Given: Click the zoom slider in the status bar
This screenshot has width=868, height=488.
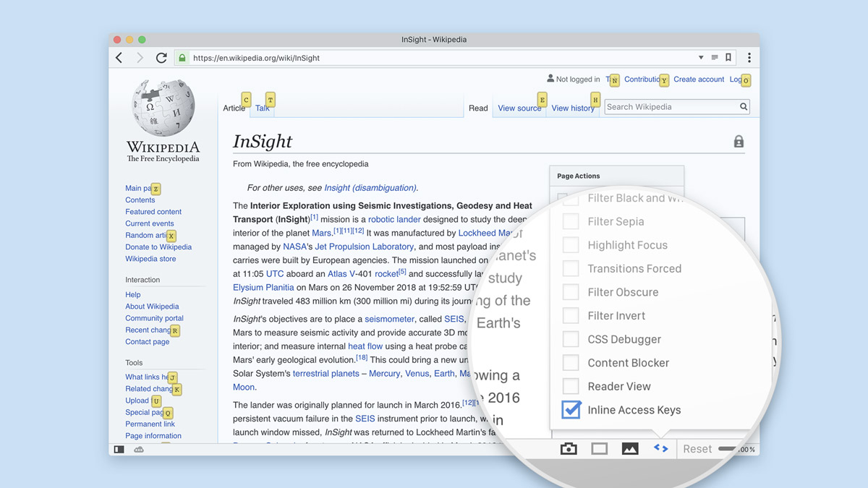Looking at the screenshot, I should tap(728, 449).
